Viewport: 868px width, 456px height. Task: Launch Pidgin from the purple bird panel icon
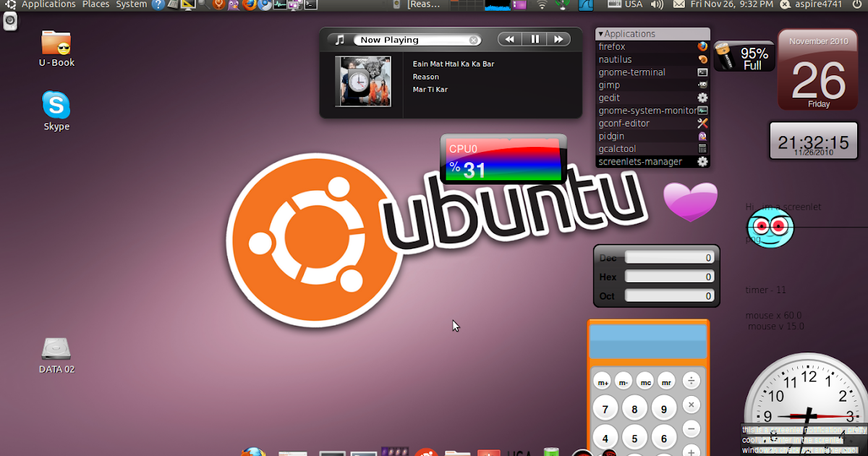[x=234, y=4]
